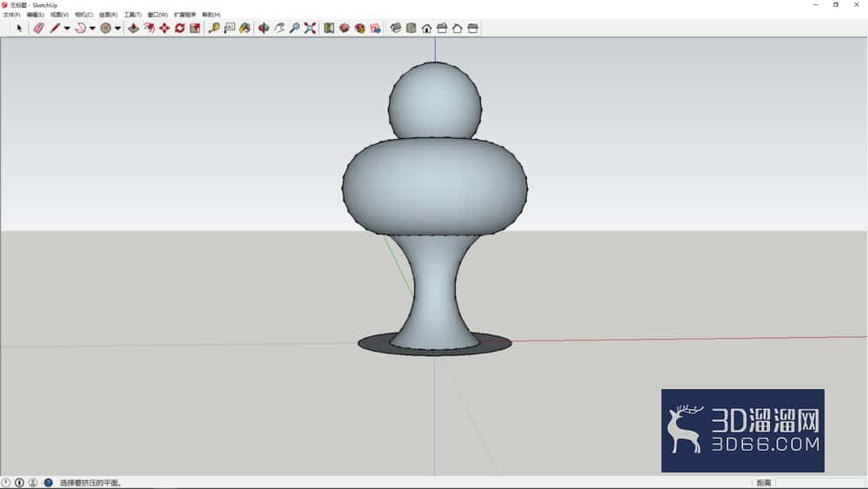The height and width of the screenshot is (489, 868).
Task: Pick the Arc drawing tool
Action: [x=80, y=29]
